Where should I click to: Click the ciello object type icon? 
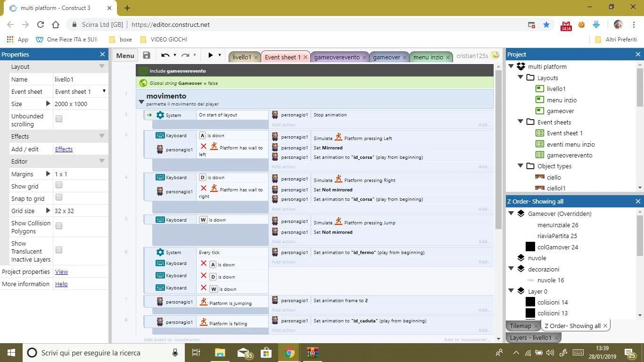[540, 177]
